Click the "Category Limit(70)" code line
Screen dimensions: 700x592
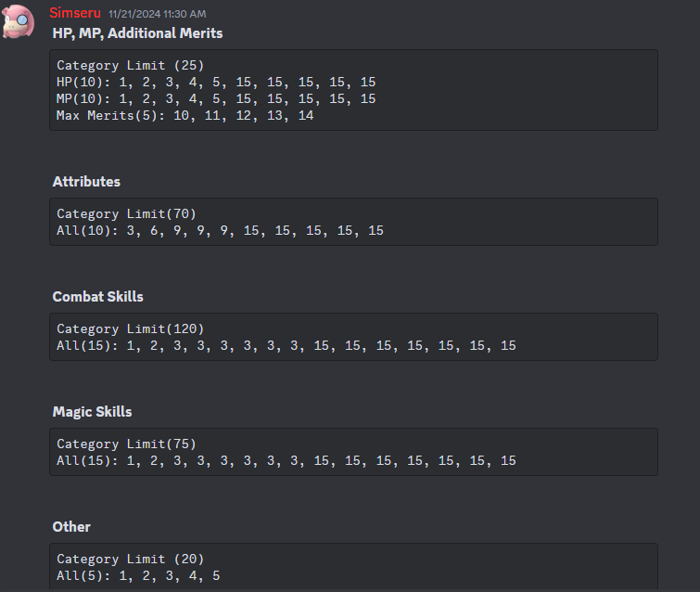coord(126,214)
